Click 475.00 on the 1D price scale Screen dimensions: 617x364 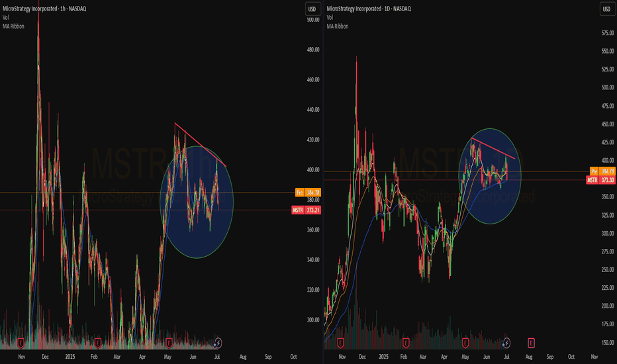click(608, 106)
